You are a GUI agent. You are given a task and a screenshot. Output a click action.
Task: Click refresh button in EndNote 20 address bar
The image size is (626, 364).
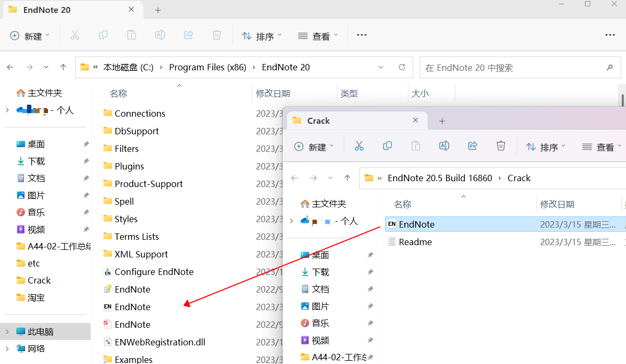402,68
